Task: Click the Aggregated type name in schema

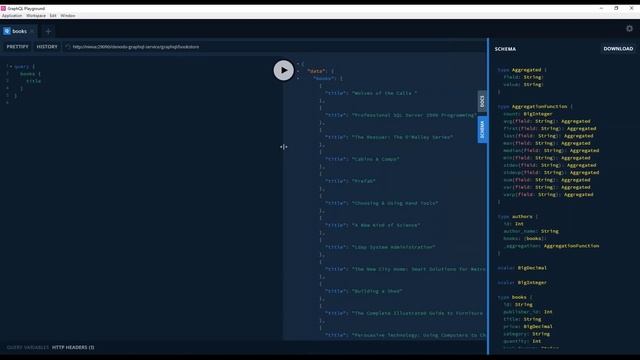Action: 527,70
